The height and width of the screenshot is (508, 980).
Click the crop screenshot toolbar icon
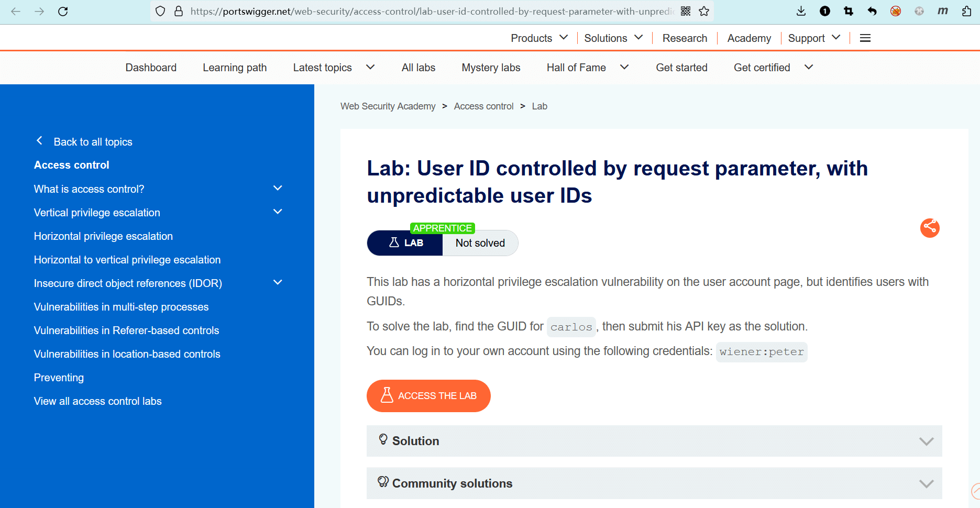(849, 11)
